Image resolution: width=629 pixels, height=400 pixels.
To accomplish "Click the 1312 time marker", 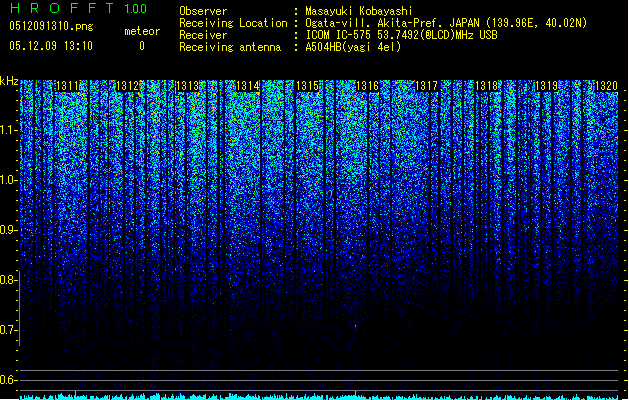I will pos(128,86).
